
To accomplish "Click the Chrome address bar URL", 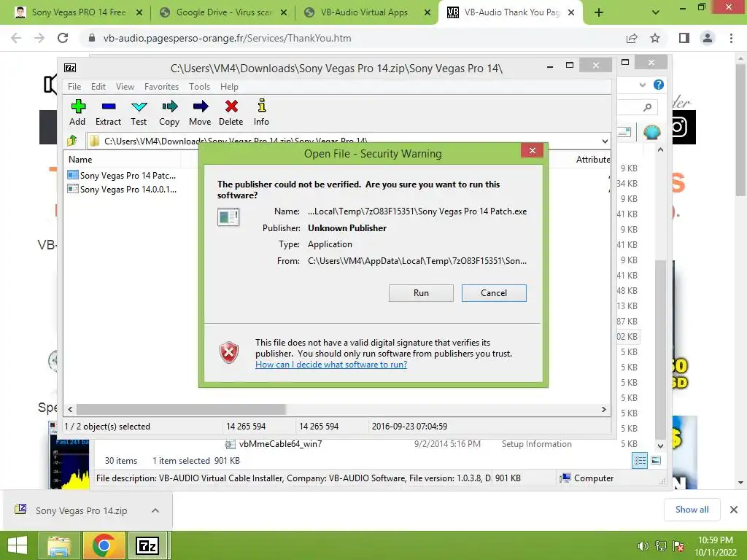I will point(228,38).
